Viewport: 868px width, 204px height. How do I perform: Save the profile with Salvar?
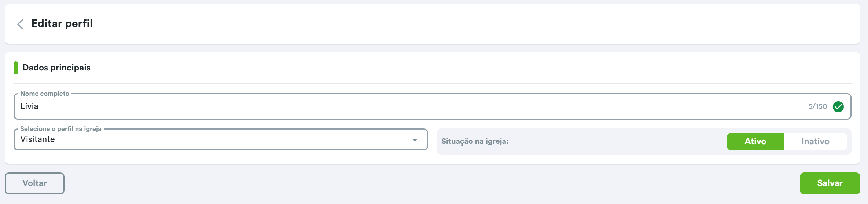point(830,183)
